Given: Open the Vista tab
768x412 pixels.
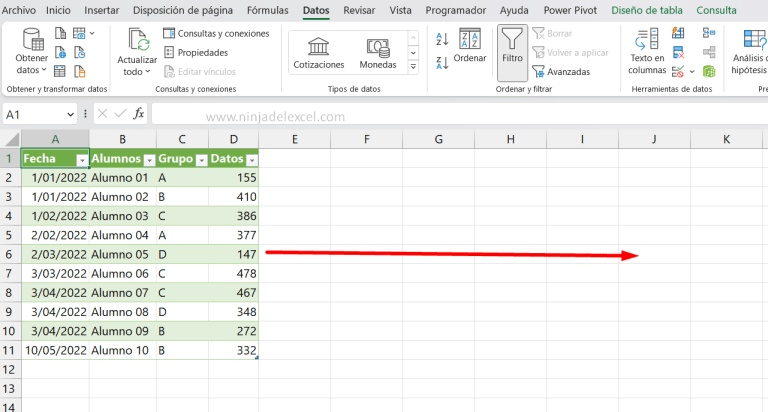Looking at the screenshot, I should (x=400, y=10).
